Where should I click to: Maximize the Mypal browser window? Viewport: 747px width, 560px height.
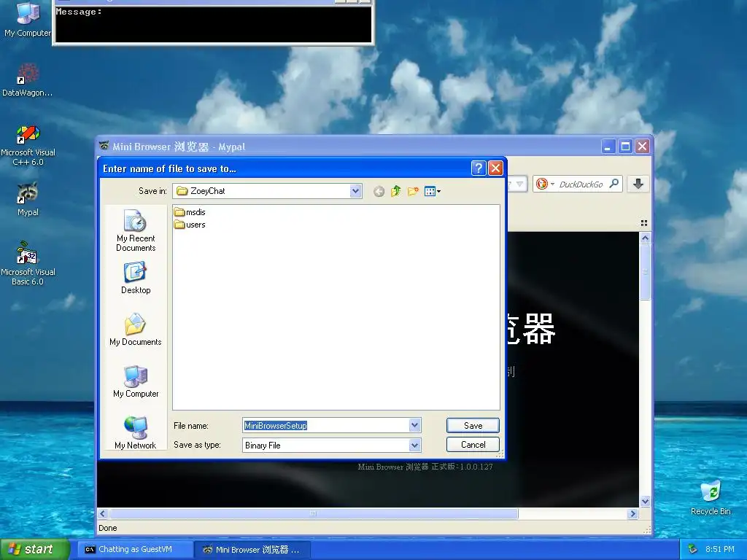tap(625, 146)
